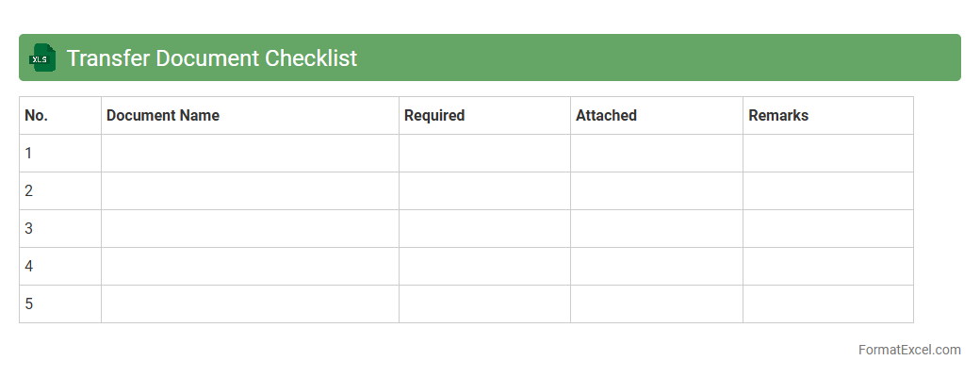Screen dimensions: 980x377
Task: Select the Remarks cell in row 5
Action: coord(827,304)
